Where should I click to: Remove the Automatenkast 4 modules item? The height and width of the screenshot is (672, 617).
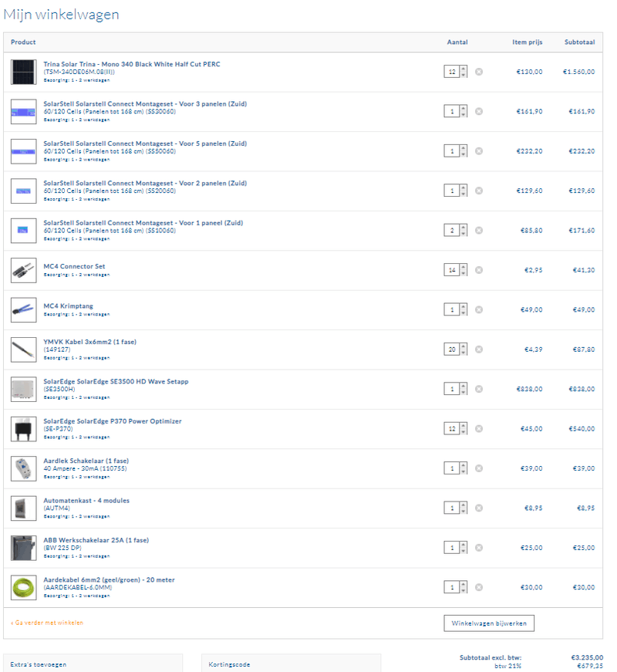(479, 508)
